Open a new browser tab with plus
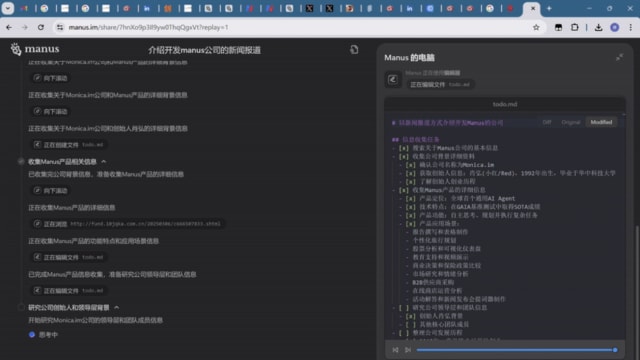Image resolution: width=640 pixels, height=360 pixels. (549, 9)
